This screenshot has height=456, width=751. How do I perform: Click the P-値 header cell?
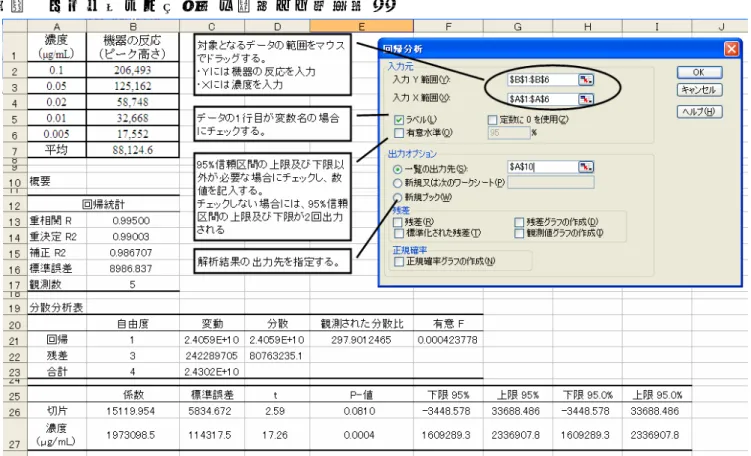click(x=362, y=395)
